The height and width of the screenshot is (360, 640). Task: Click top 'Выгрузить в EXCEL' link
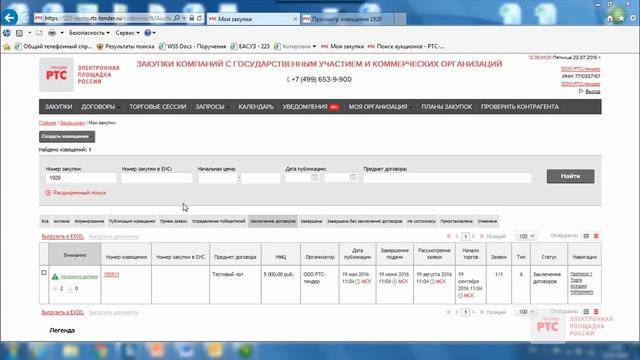pos(62,237)
